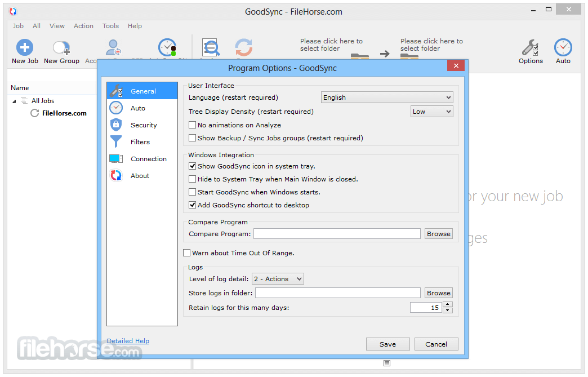Screen dimensions: 588x377
Task: Click Browse next to Compare Program
Action: [438, 234]
